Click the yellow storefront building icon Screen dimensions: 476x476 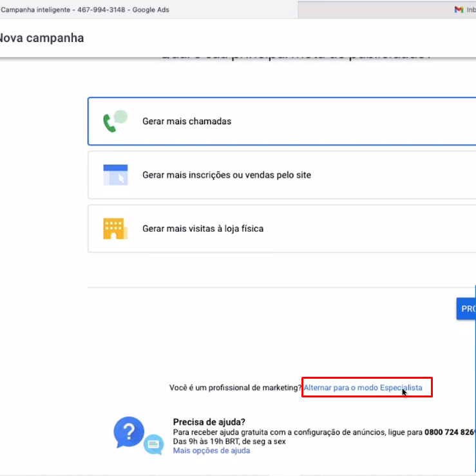115,229
